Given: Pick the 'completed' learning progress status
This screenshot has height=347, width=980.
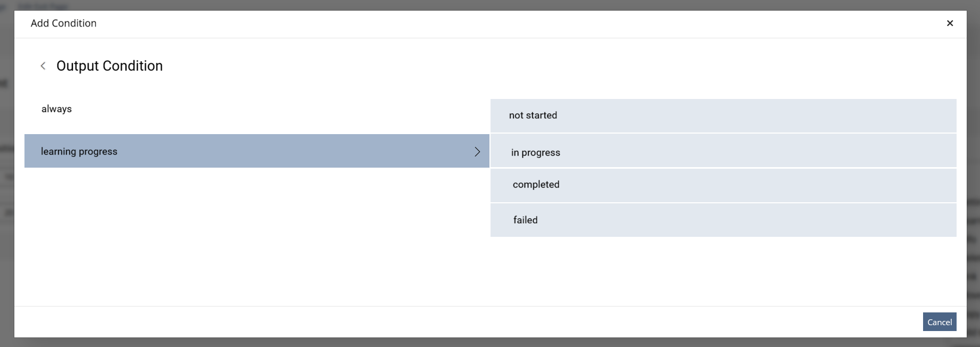Looking at the screenshot, I should pyautogui.click(x=724, y=185).
